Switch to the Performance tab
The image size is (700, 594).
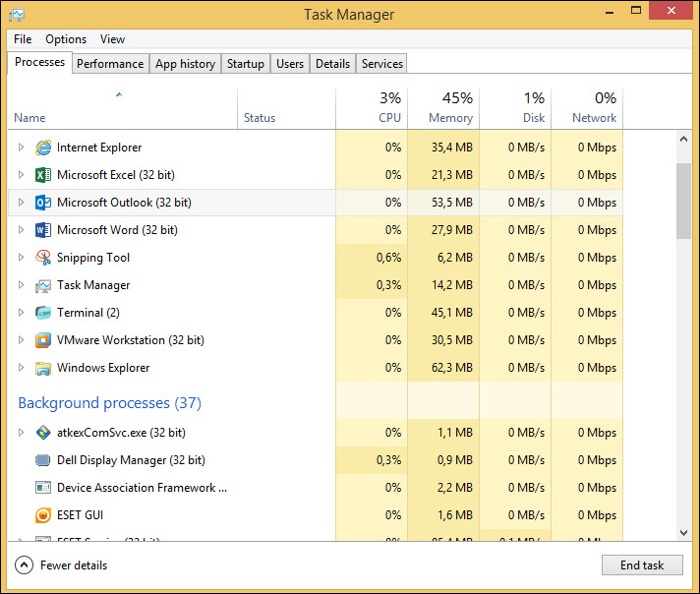(110, 64)
